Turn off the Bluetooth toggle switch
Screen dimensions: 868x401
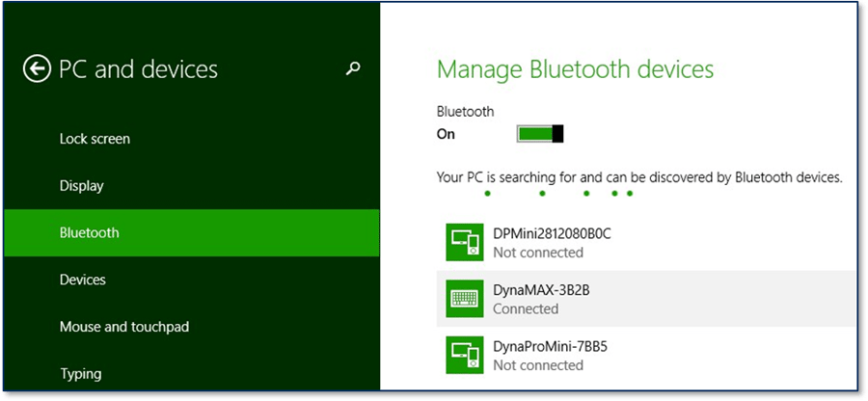[x=540, y=134]
